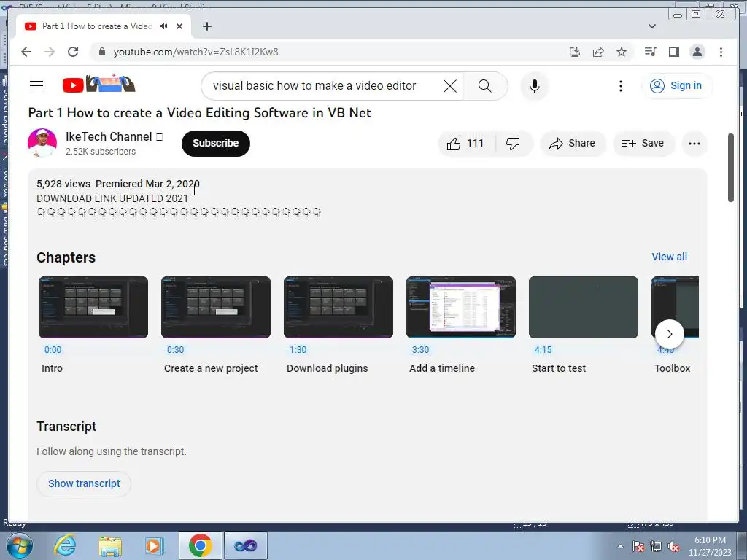View all chapters
Image resolution: width=747 pixels, height=560 pixels.
670,257
